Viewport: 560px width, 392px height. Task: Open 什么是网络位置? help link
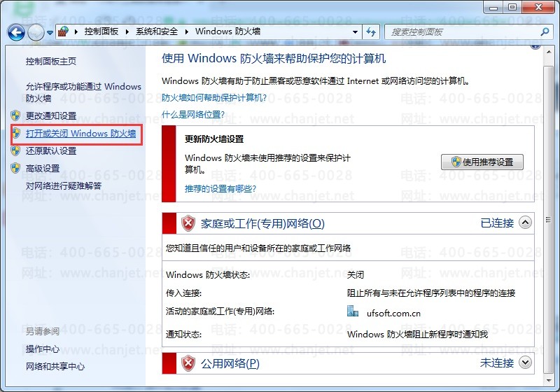click(193, 115)
